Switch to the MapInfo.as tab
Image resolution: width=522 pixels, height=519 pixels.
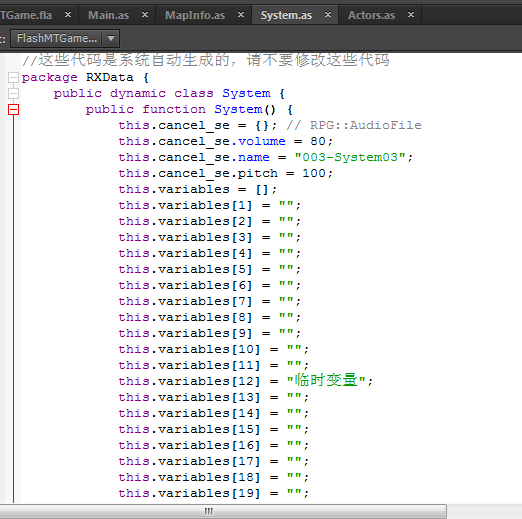(x=195, y=15)
